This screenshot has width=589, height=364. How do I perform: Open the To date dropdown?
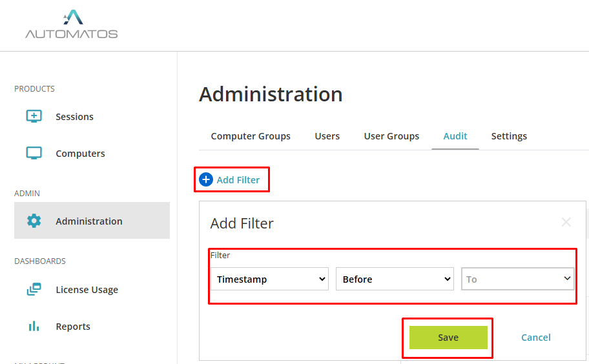pyautogui.click(x=517, y=279)
